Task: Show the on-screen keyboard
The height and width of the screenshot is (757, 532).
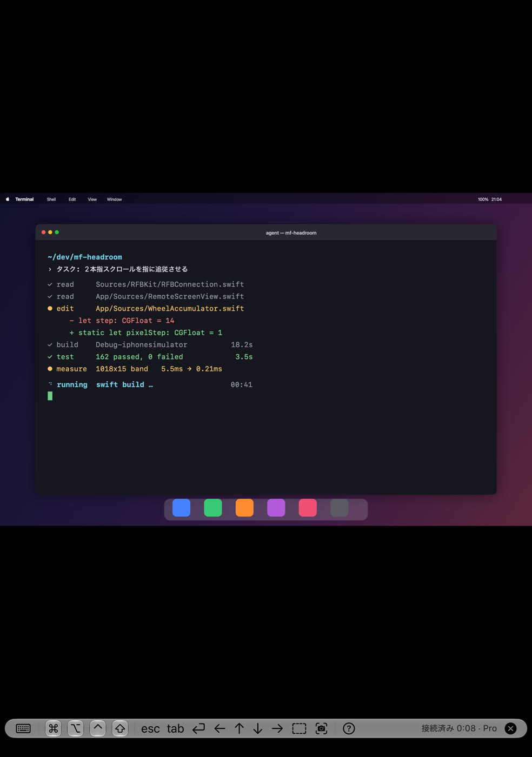Action: click(23, 728)
